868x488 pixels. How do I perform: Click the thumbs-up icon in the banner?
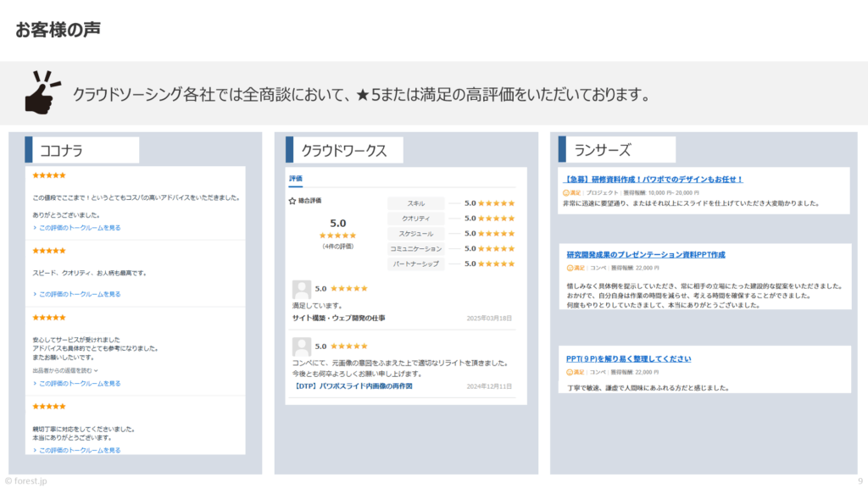point(42,92)
